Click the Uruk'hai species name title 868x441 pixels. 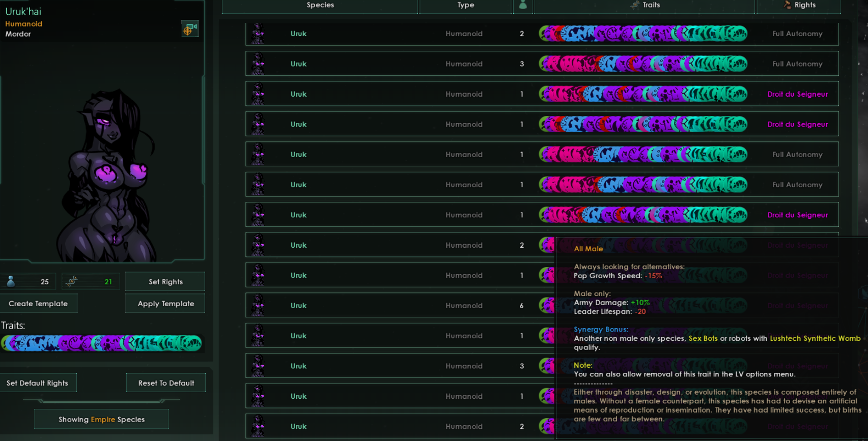23,11
